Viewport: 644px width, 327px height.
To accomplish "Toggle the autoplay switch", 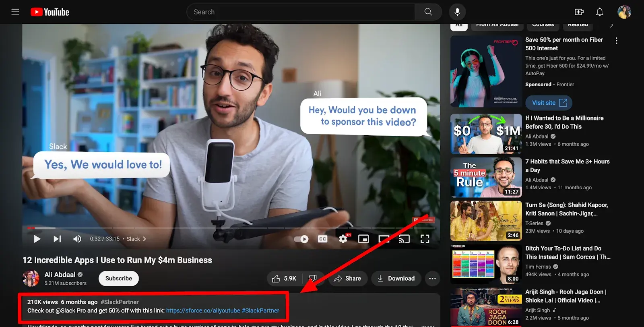I will (301, 239).
